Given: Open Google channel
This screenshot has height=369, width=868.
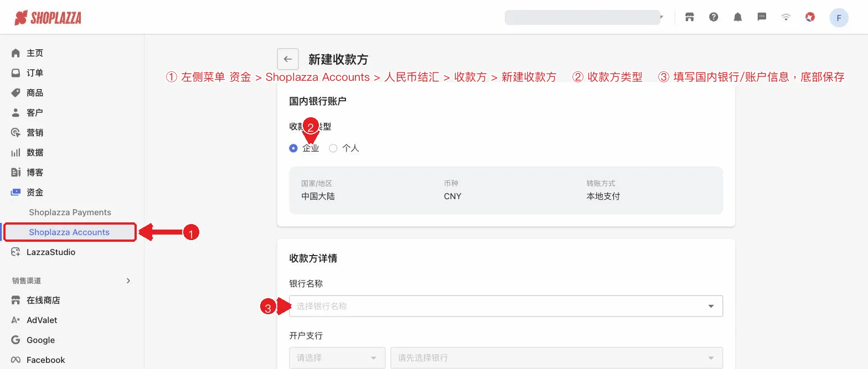Looking at the screenshot, I should tap(41, 340).
